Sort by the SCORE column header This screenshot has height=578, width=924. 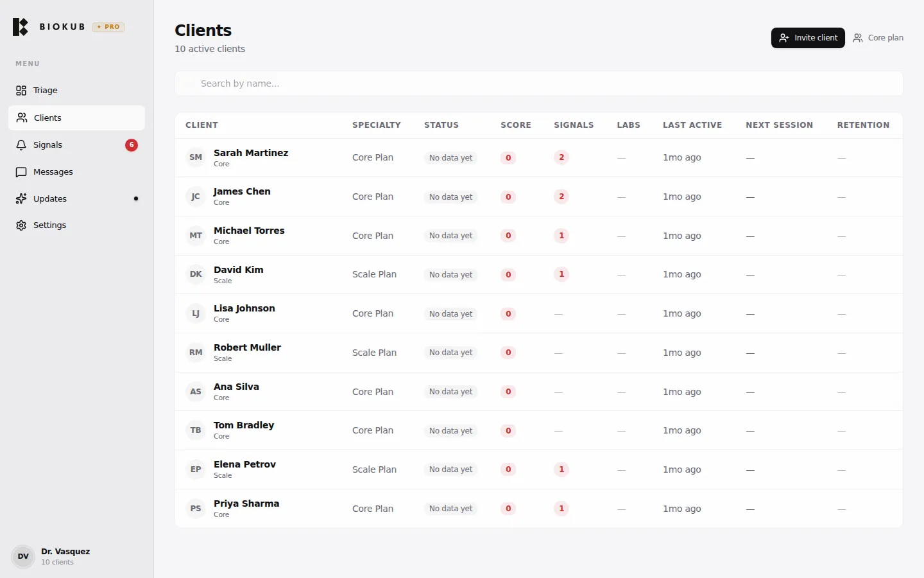pos(515,125)
